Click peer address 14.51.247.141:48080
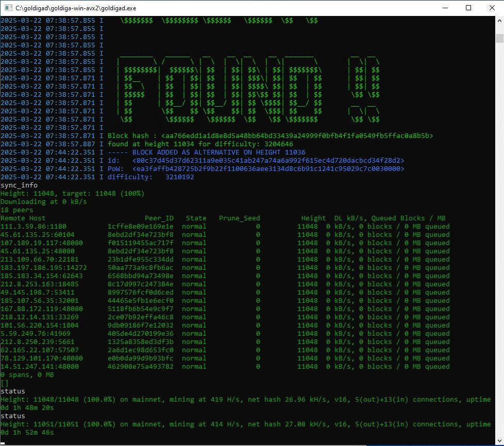The height and width of the screenshot is (446, 504). [x=40, y=367]
